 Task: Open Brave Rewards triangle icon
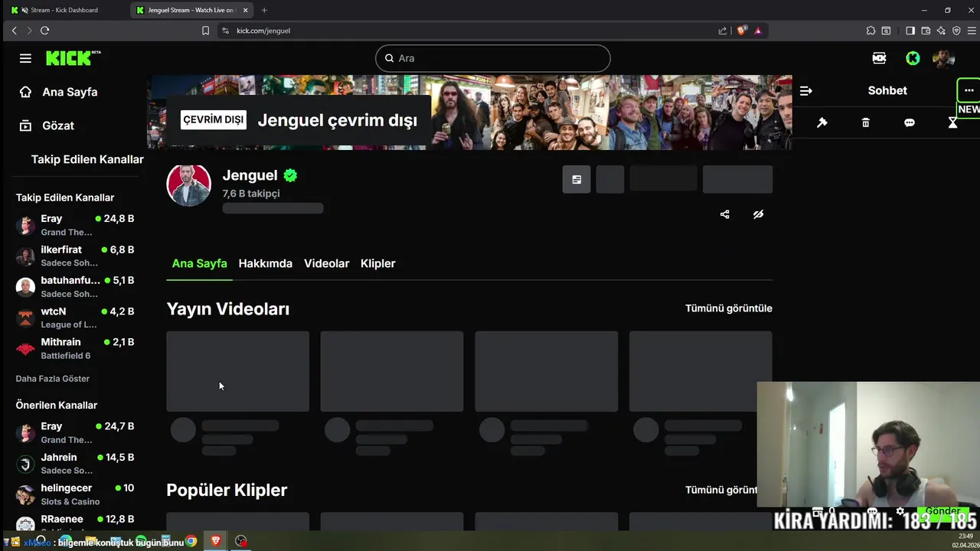758,31
